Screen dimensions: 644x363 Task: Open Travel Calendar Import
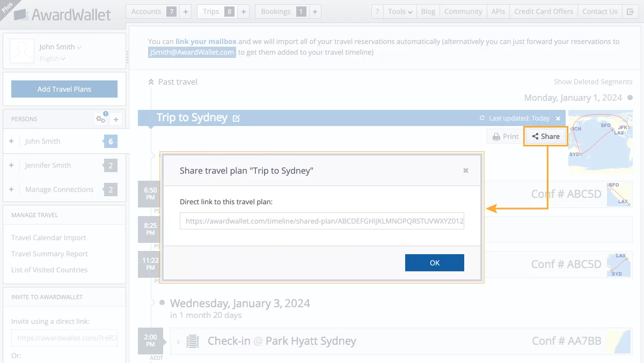[49, 238]
